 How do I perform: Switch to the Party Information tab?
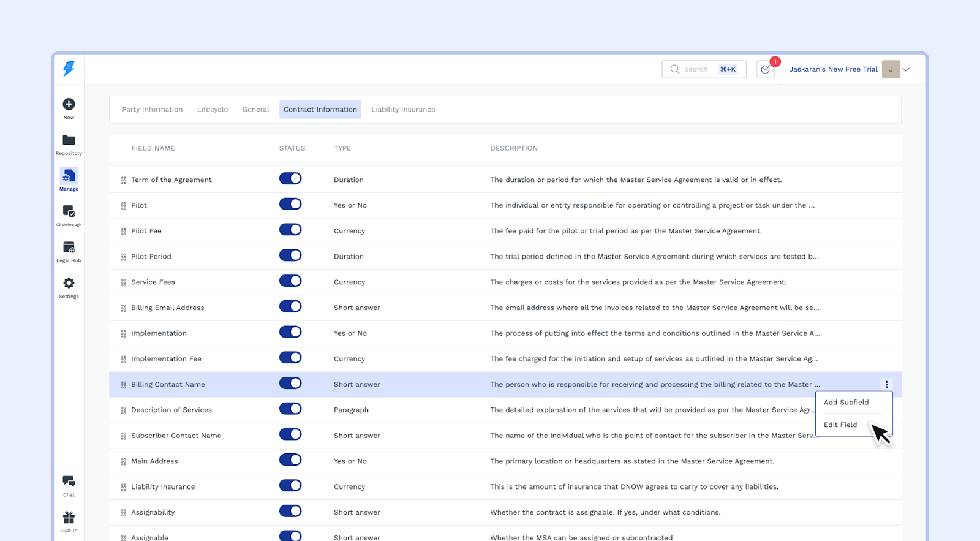(x=152, y=110)
